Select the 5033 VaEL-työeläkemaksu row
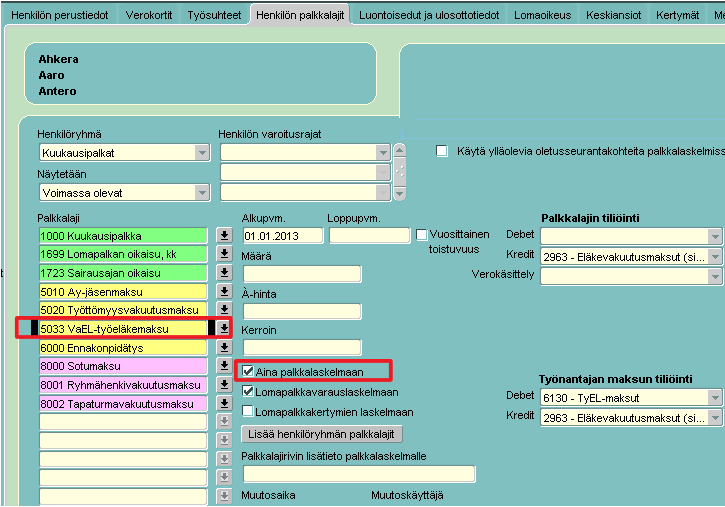725x507 pixels. [123, 329]
